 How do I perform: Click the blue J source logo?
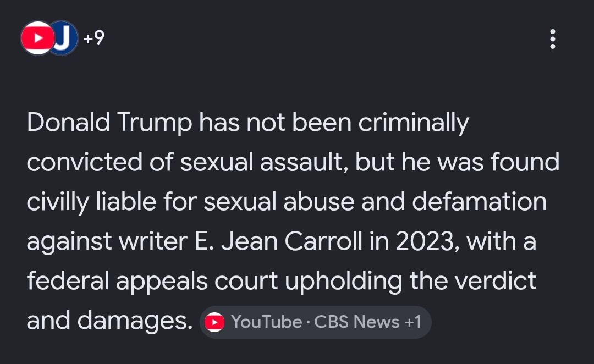64,38
